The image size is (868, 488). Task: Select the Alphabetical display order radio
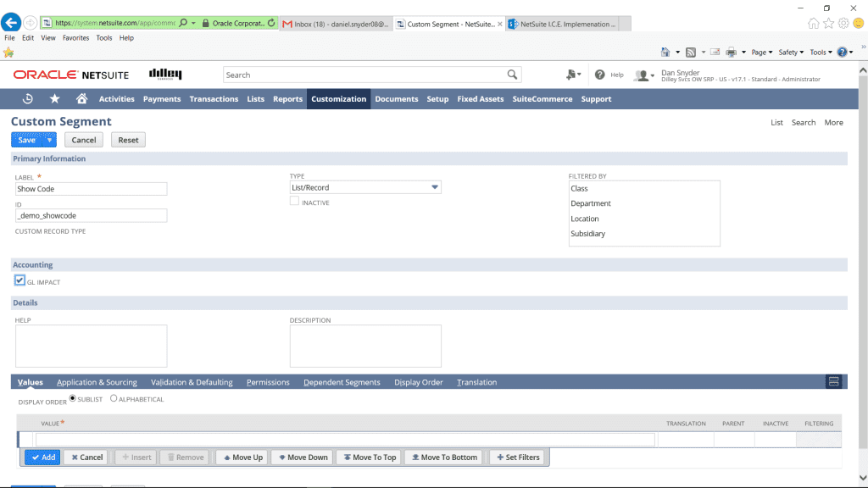click(x=114, y=398)
